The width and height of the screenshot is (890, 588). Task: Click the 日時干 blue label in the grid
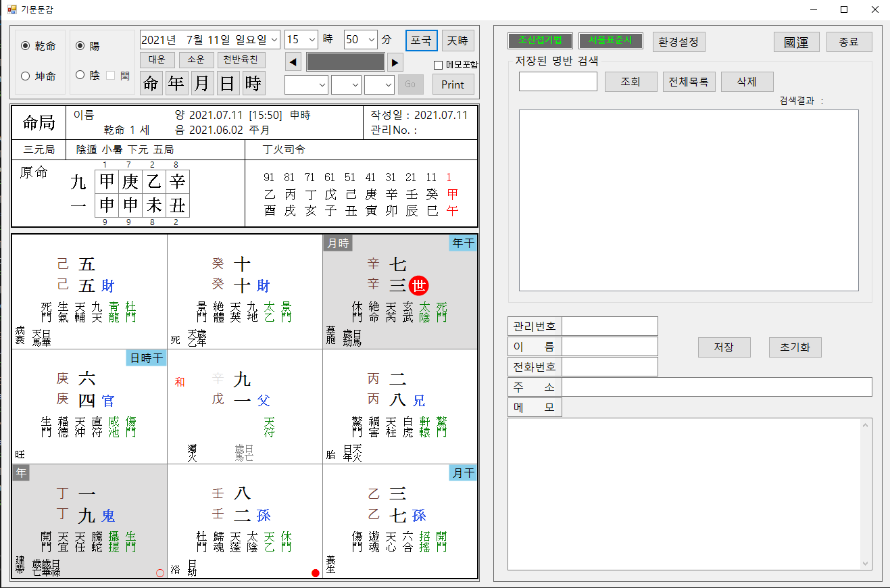146,358
